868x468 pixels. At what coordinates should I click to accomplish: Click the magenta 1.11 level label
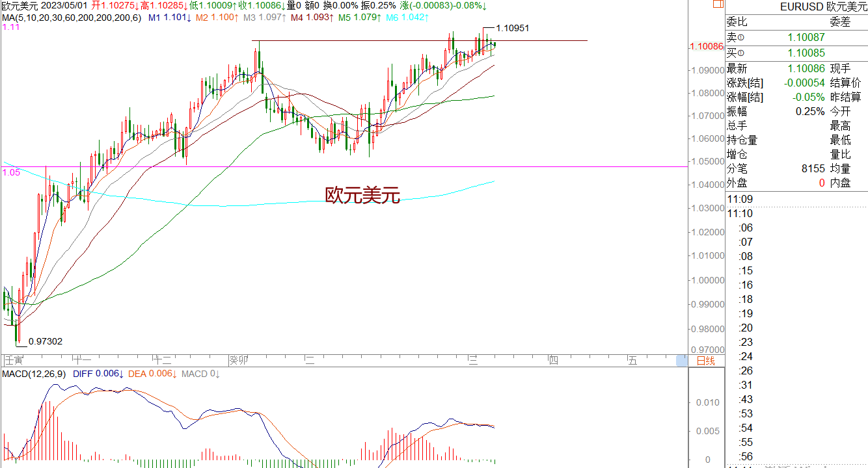(x=10, y=27)
